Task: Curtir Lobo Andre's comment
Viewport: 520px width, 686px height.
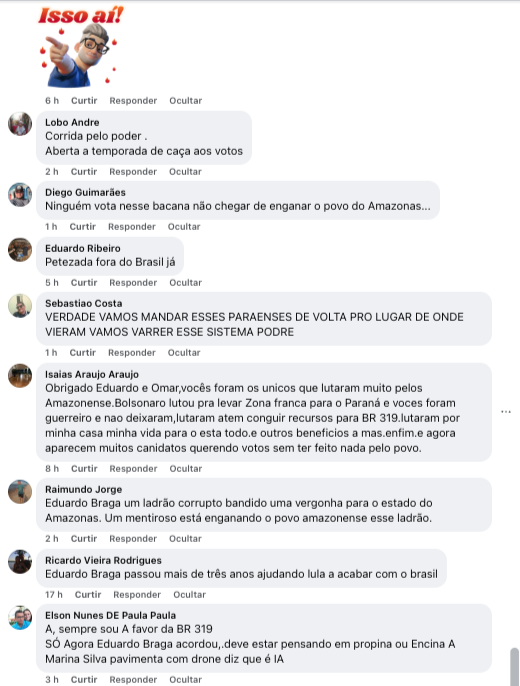Action: pos(84,172)
